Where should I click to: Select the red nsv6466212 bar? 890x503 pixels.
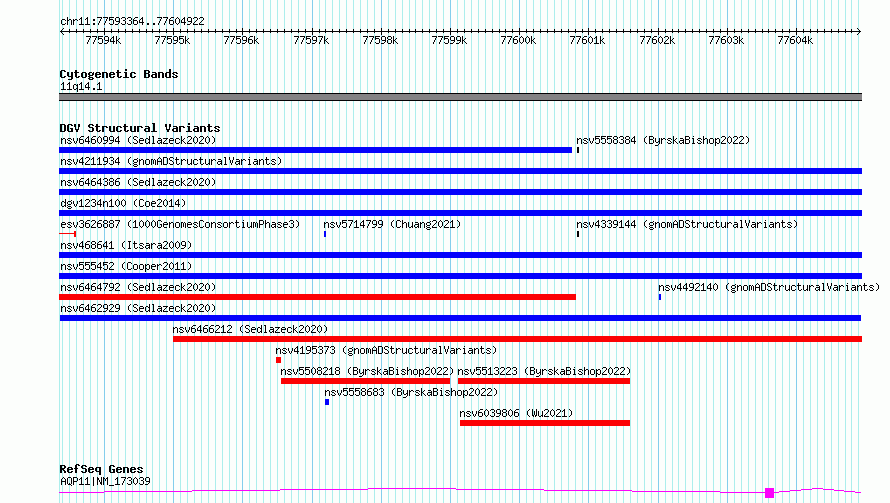518,339
